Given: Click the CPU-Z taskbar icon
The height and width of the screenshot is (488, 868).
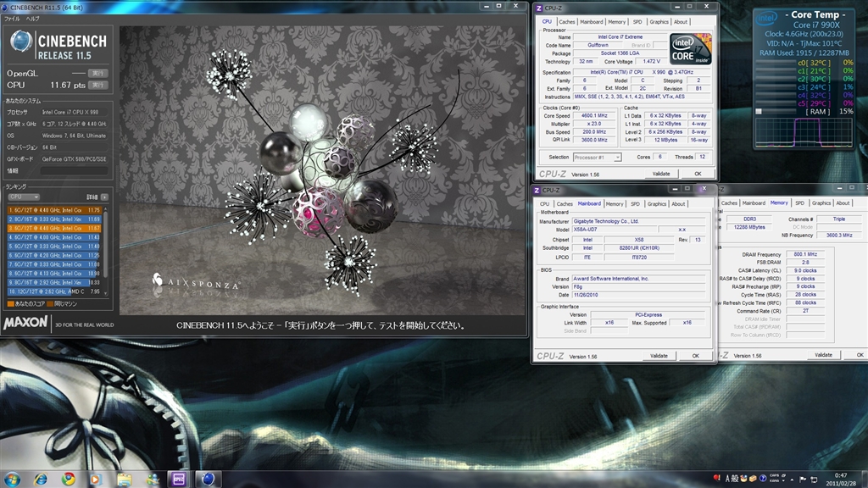Looking at the screenshot, I should [178, 479].
